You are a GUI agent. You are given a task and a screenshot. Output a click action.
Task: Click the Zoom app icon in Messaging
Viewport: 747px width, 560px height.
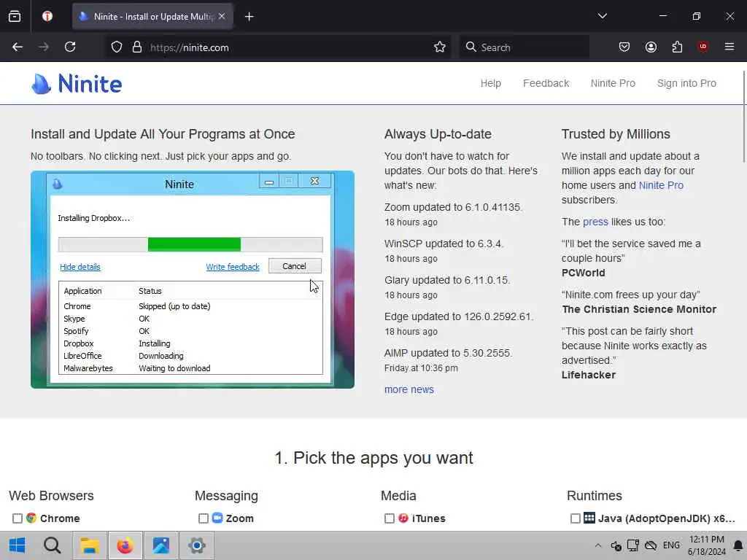tap(217, 518)
